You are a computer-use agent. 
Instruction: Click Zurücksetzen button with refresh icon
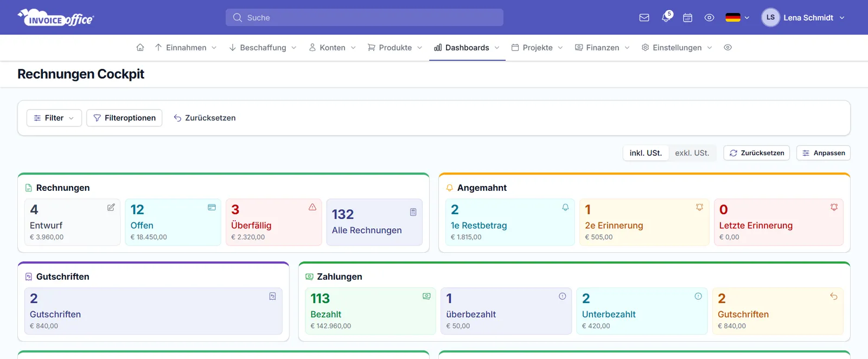pos(757,153)
